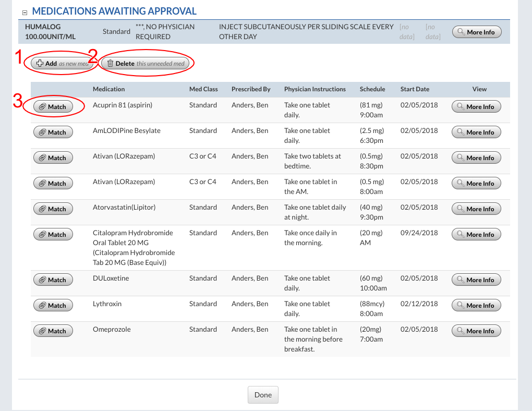Delete this unneeded med
Screen dimensions: 532x411
tap(146, 63)
